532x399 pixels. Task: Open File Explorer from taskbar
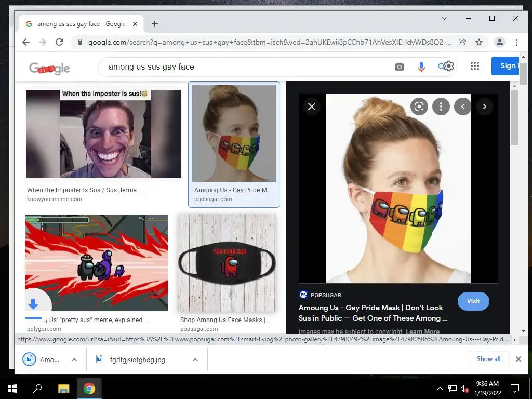click(63, 389)
